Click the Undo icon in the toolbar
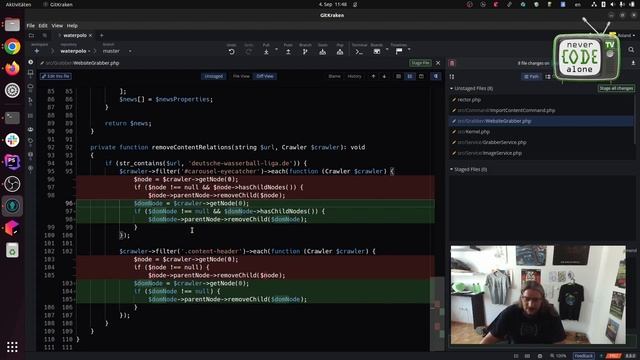 pos(231,52)
